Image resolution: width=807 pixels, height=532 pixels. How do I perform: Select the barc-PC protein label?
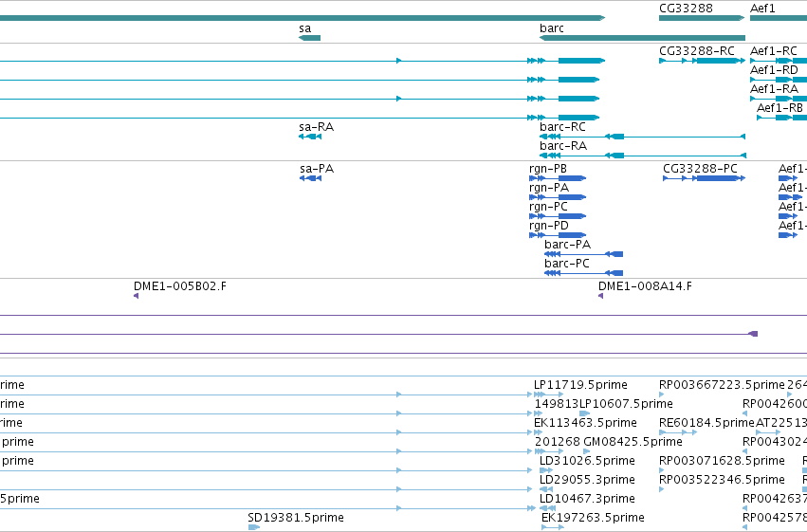point(567,264)
